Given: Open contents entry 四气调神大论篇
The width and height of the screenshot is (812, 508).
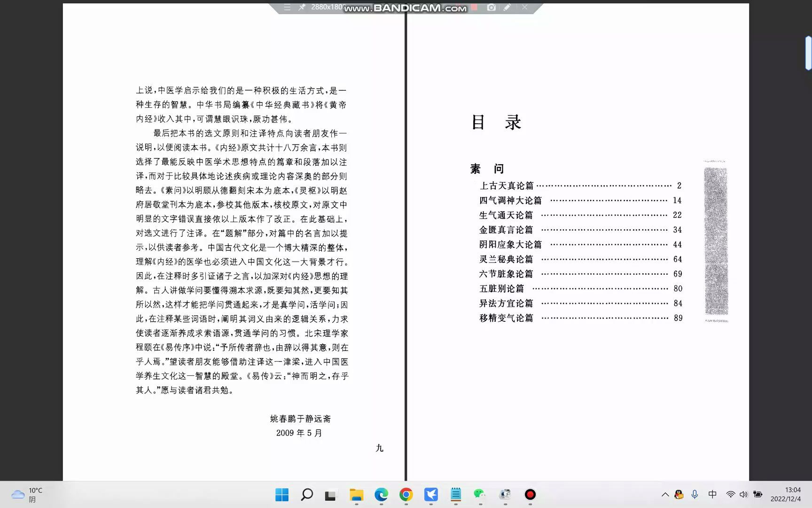Looking at the screenshot, I should (x=580, y=200).
